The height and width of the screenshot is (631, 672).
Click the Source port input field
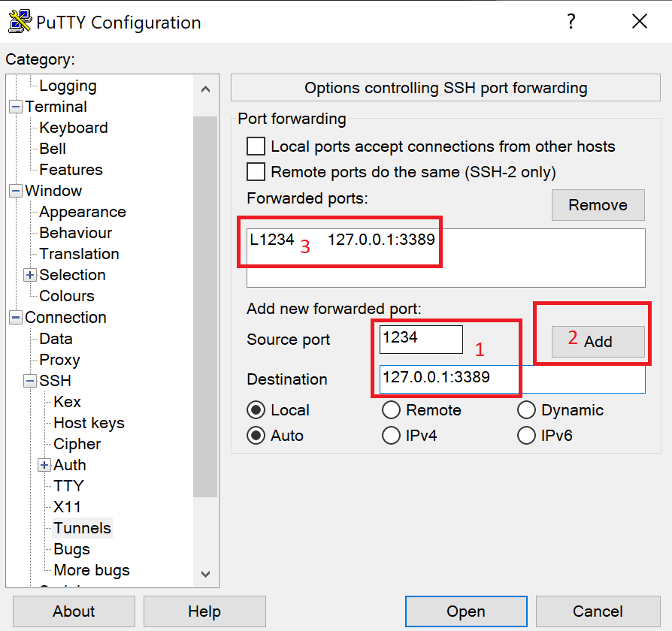point(421,340)
